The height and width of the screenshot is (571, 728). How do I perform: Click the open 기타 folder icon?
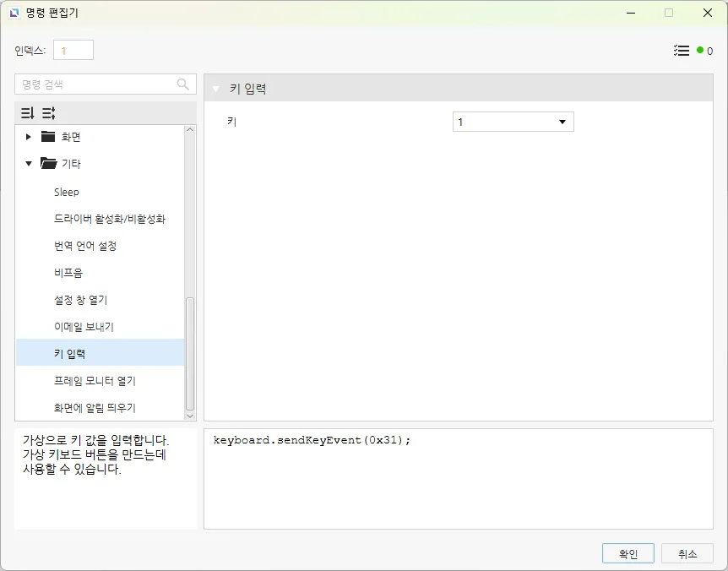[49, 164]
